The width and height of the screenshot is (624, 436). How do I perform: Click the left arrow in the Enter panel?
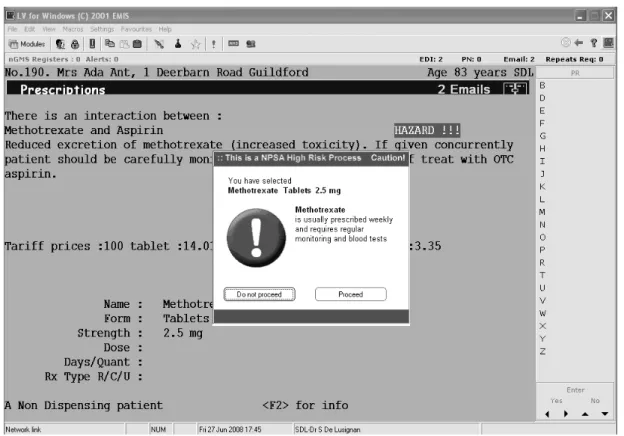coord(548,414)
